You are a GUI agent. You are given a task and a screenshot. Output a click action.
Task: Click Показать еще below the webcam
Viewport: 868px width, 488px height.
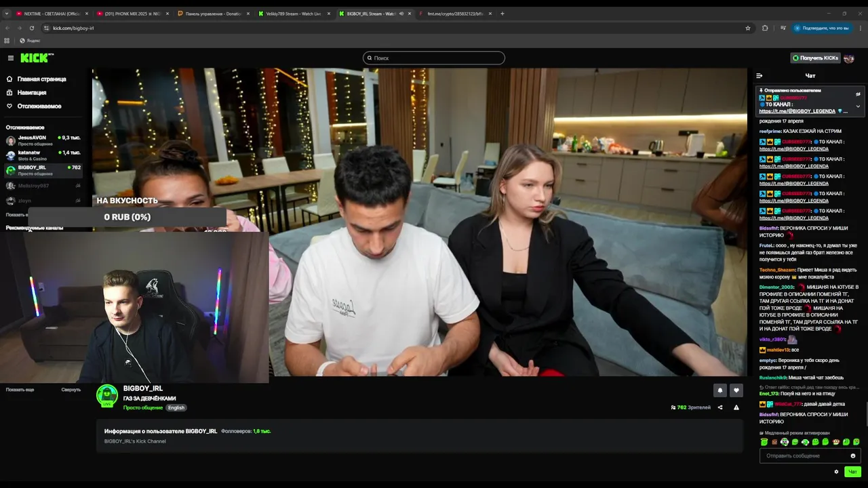coord(20,390)
